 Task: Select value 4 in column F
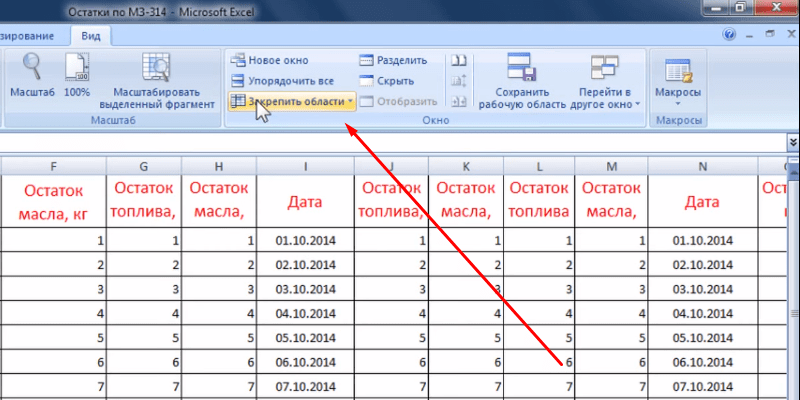click(x=53, y=313)
